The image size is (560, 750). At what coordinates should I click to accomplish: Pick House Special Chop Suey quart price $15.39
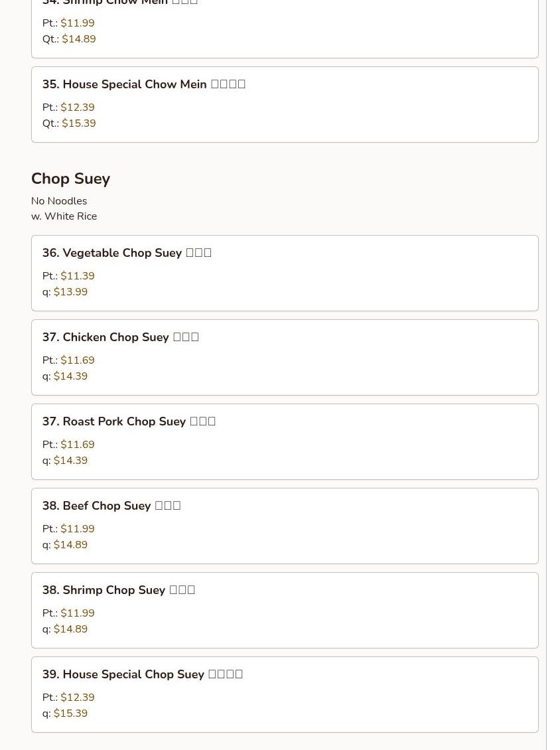(70, 713)
